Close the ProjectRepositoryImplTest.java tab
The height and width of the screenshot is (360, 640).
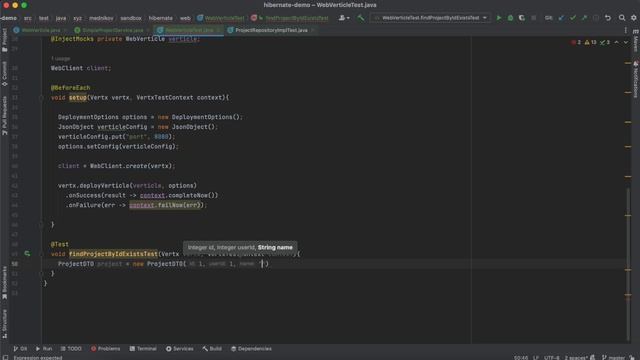[313, 30]
